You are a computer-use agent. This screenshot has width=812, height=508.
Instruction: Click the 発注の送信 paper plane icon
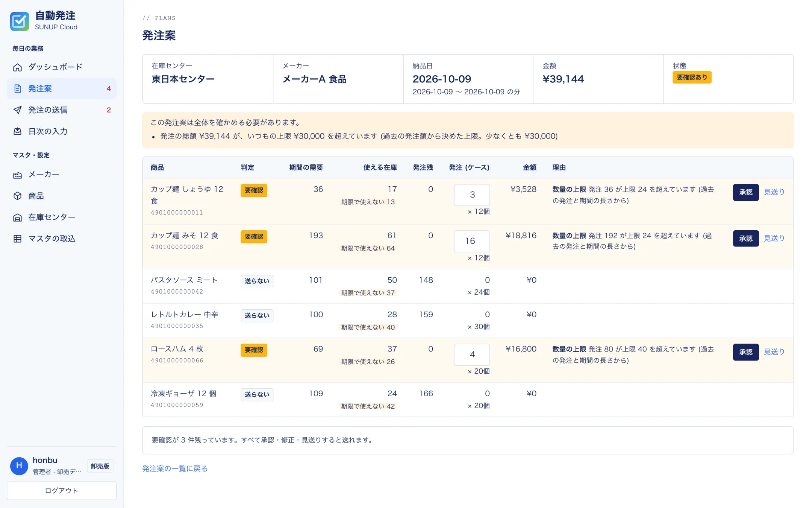coord(17,110)
